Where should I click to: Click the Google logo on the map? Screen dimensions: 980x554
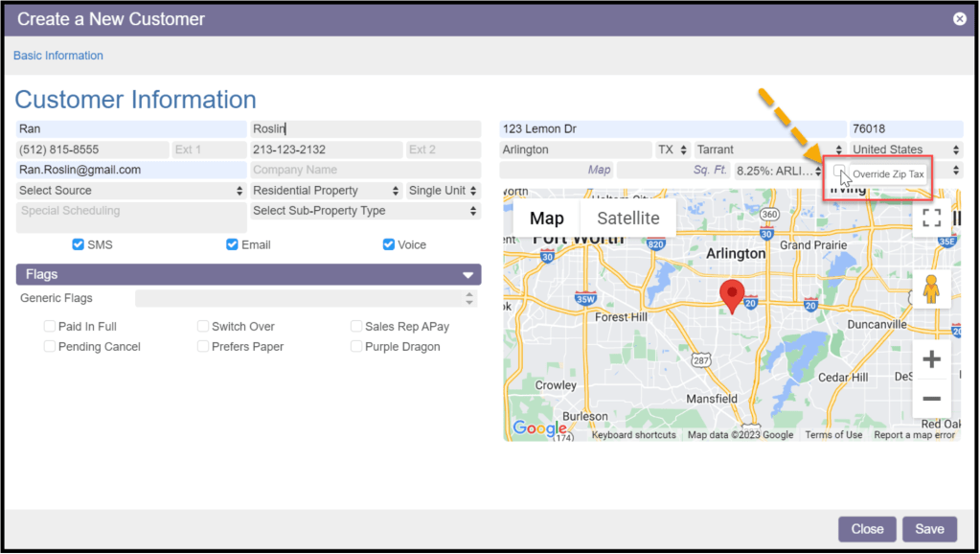click(539, 428)
